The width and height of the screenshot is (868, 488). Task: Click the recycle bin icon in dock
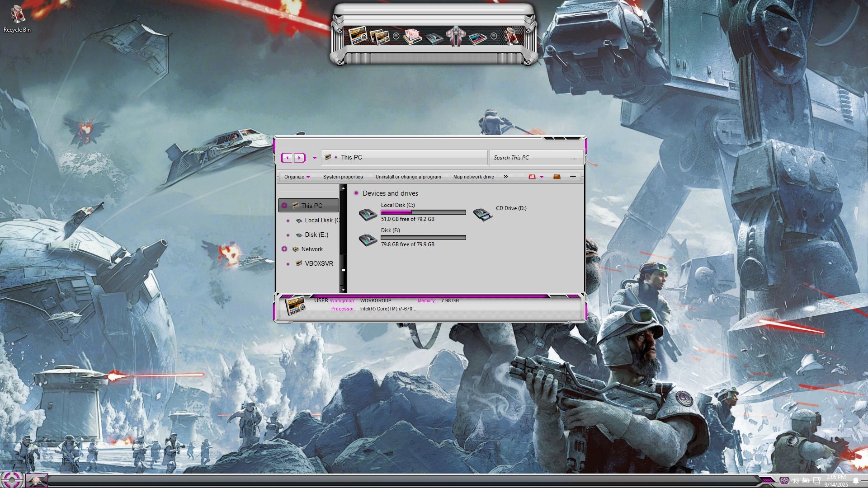pyautogui.click(x=511, y=36)
